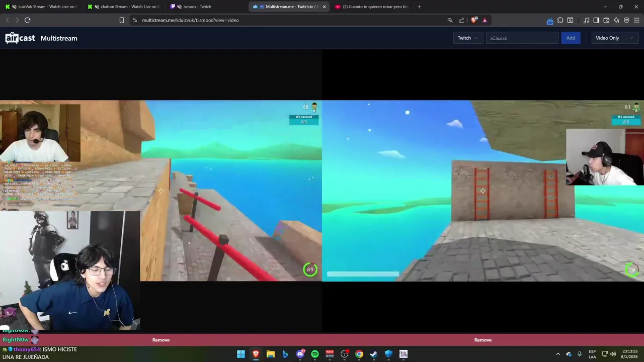Open network settings in tray

pyautogui.click(x=605, y=354)
